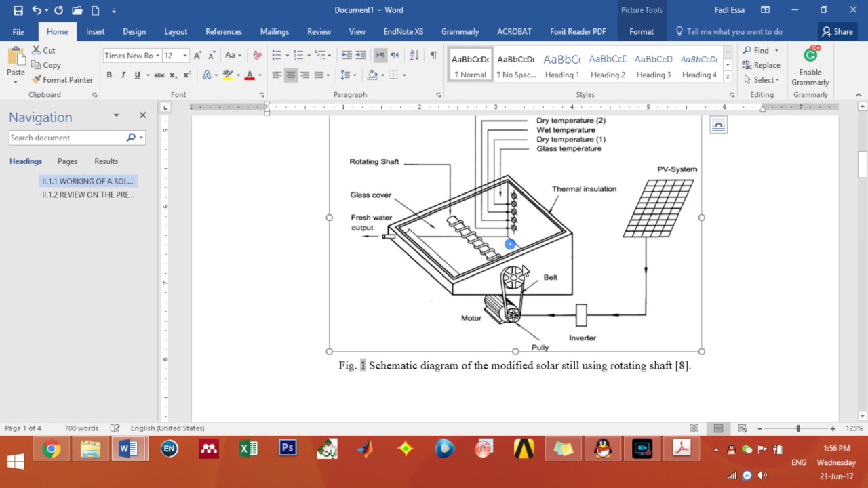The image size is (868, 488).
Task: Open the Picture Tools Format tab
Action: tap(642, 31)
